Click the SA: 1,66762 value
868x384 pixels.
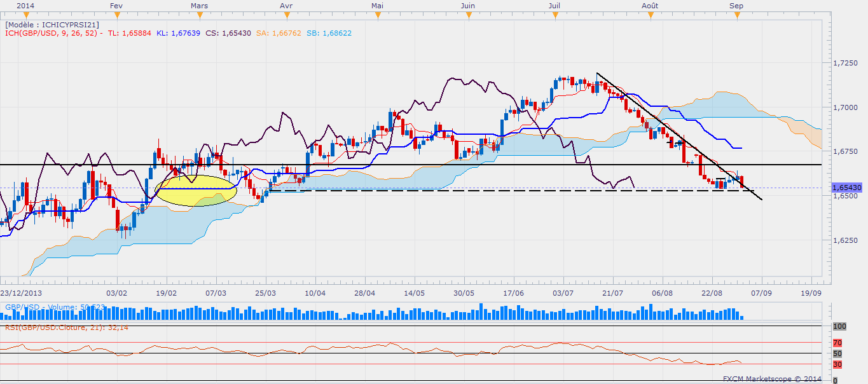coord(279,33)
